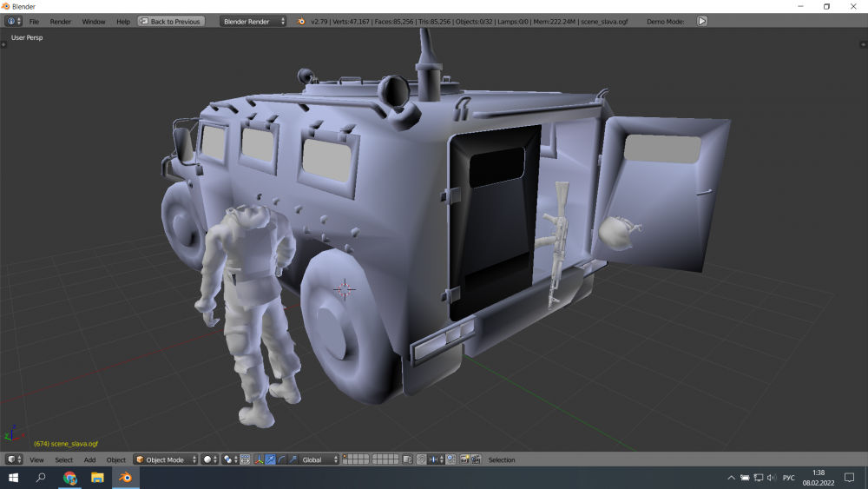Open Blender from the Windows taskbar

click(126, 478)
